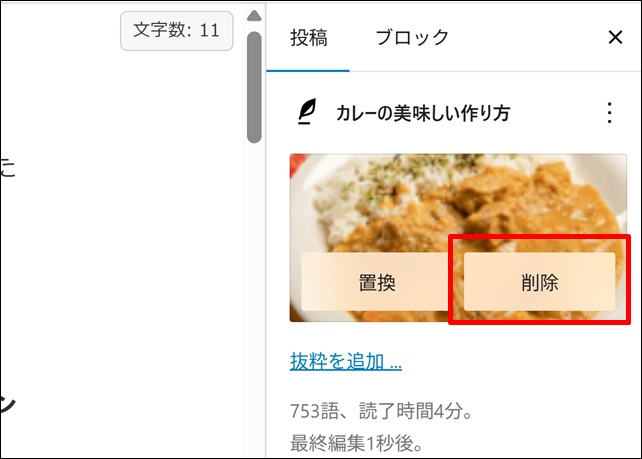
Task: Click the 文字数: 11 character count badge
Action: [176, 31]
